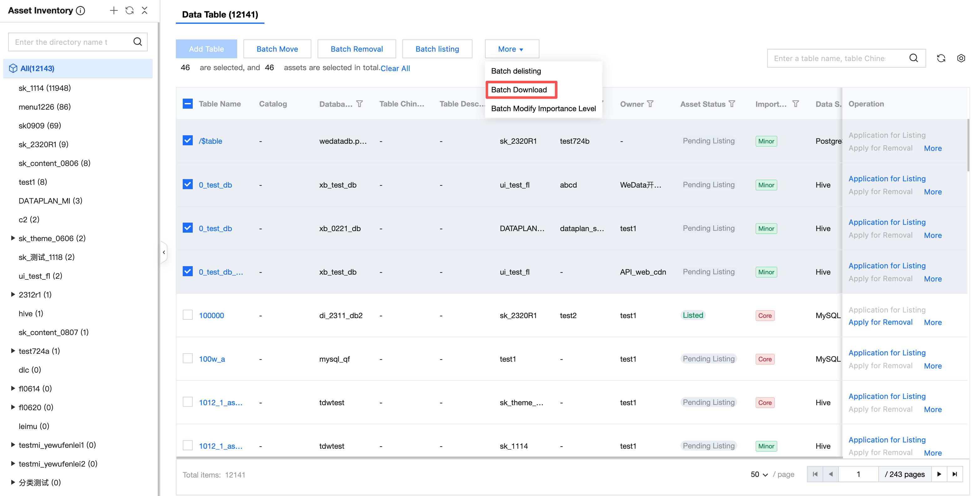Open table column settings icon
The width and height of the screenshot is (980, 496).
coord(961,58)
